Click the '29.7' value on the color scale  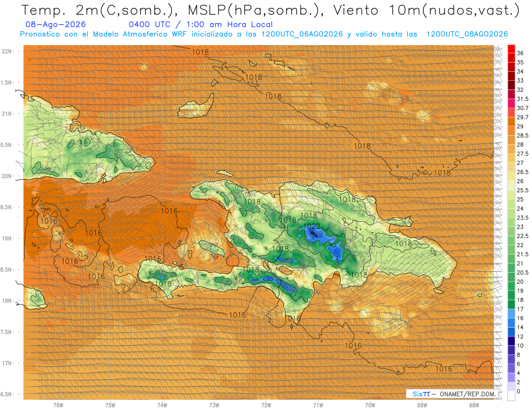pos(522,117)
